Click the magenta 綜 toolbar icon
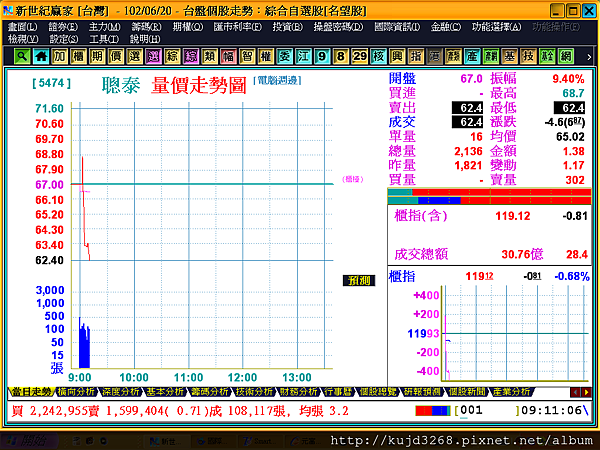 191,56
